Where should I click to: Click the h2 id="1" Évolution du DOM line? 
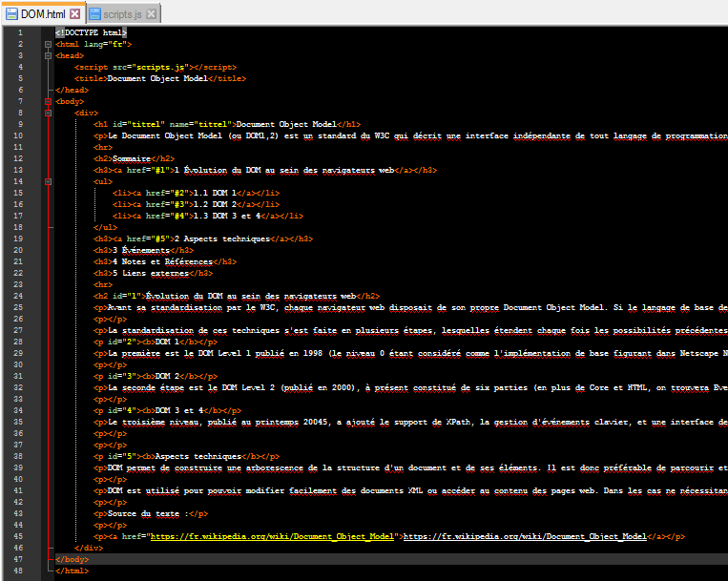pos(237,296)
